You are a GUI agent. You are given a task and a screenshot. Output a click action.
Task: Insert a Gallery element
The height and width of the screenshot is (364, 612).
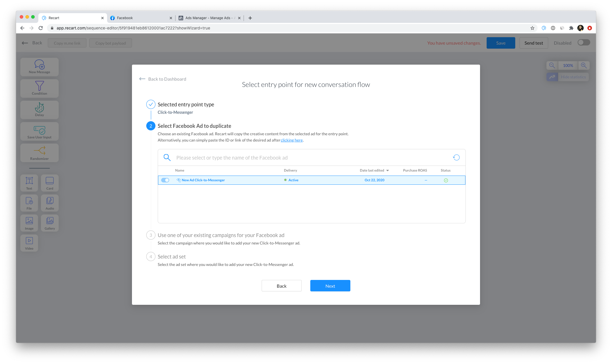(50, 223)
